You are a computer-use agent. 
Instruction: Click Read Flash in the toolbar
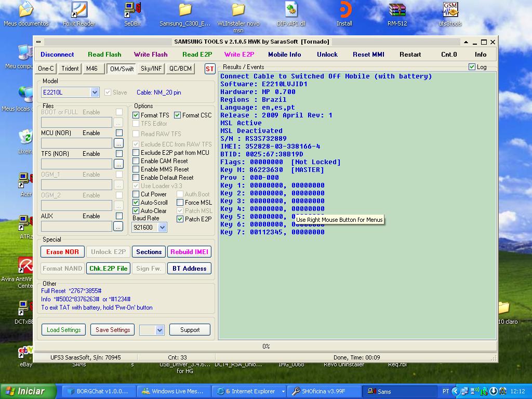point(104,55)
